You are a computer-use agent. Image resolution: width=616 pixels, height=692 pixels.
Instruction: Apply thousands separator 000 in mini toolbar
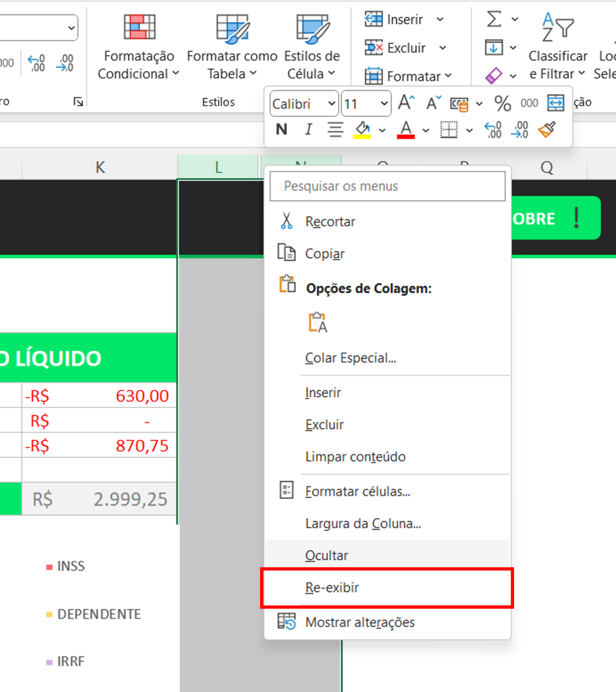(529, 103)
